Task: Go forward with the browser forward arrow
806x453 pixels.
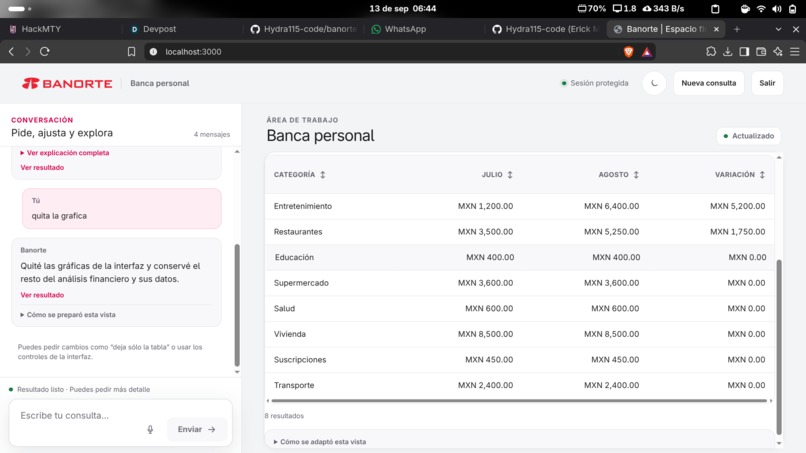Action: pos(28,51)
